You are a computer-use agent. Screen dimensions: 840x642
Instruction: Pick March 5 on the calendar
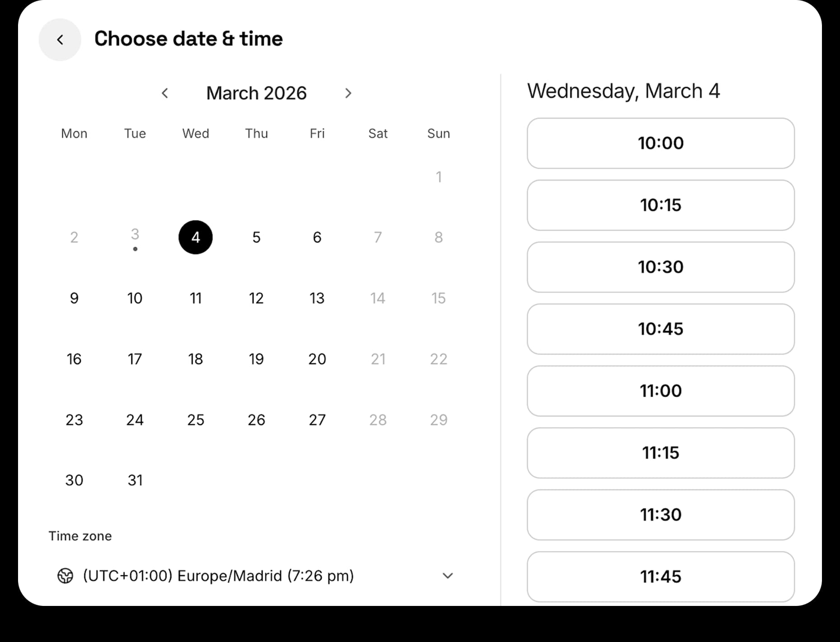[256, 237]
